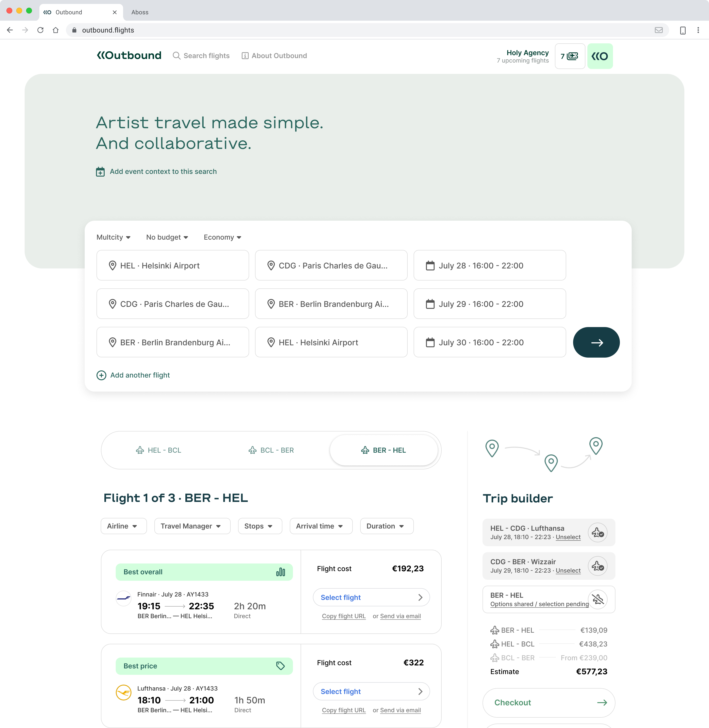Reload the outbound.flights page
This screenshot has height=728, width=709.
click(40, 30)
